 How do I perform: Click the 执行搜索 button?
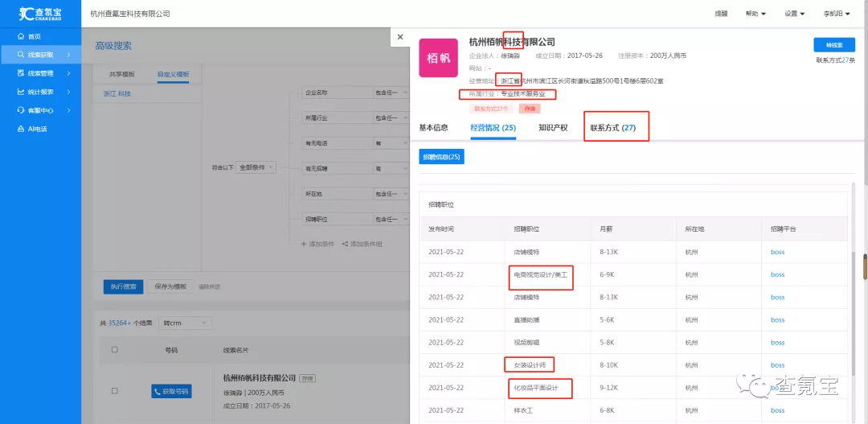(x=124, y=286)
